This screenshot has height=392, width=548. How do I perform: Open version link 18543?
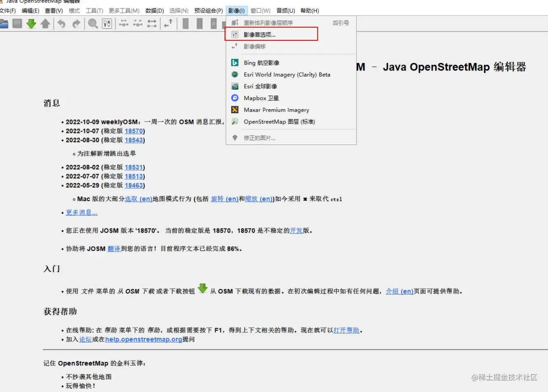point(134,140)
